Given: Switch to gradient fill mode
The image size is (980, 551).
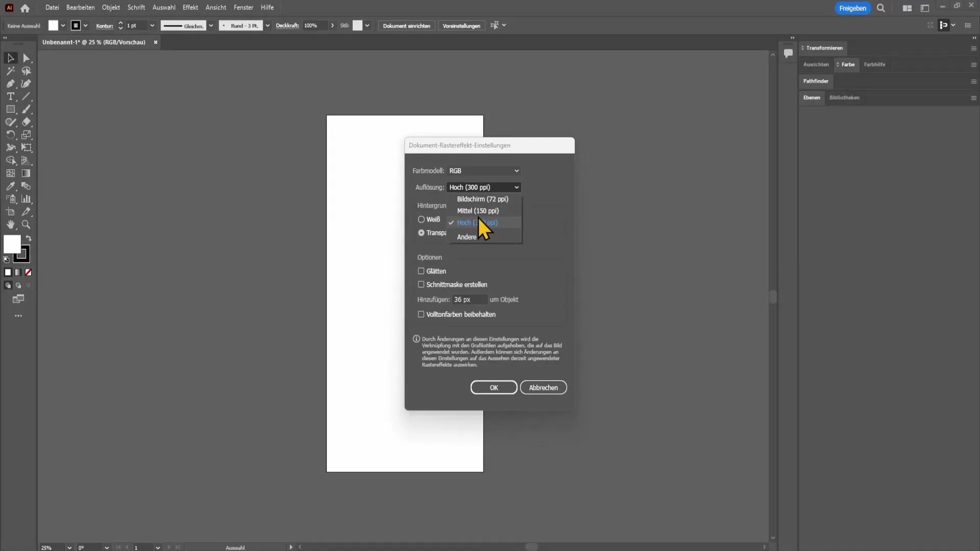Looking at the screenshot, I should [x=18, y=272].
